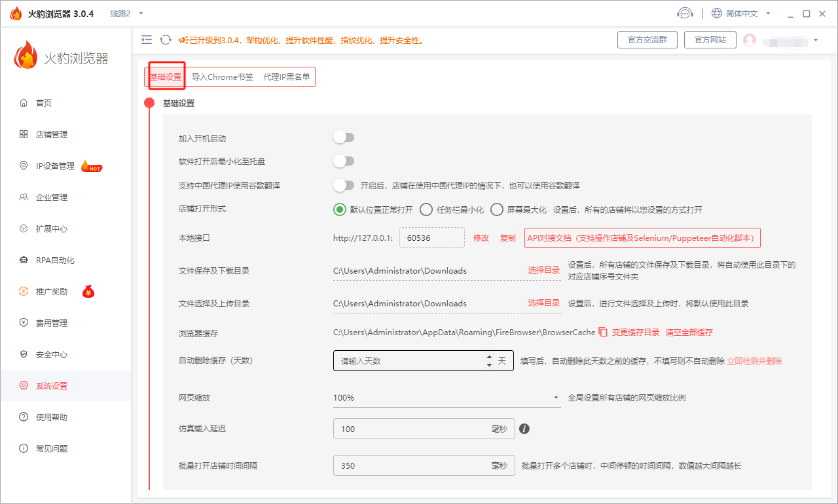Copy the browser cache path via the copy icon
The width and height of the screenshot is (838, 504).
pos(602,333)
